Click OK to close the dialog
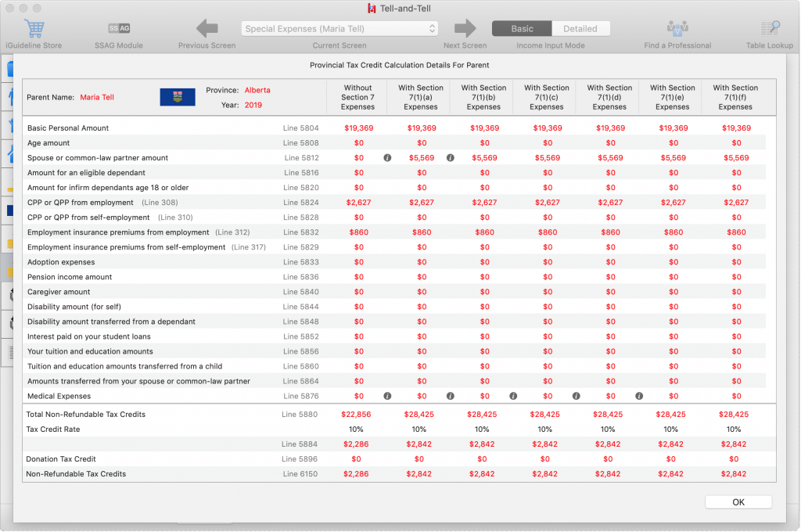The width and height of the screenshot is (801, 532). tap(738, 501)
